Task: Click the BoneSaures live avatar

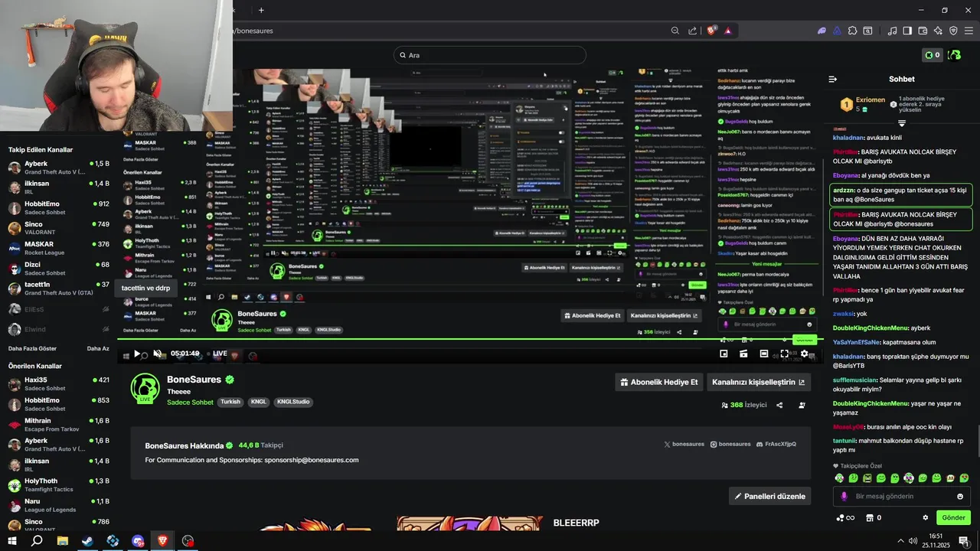Action: tap(145, 389)
